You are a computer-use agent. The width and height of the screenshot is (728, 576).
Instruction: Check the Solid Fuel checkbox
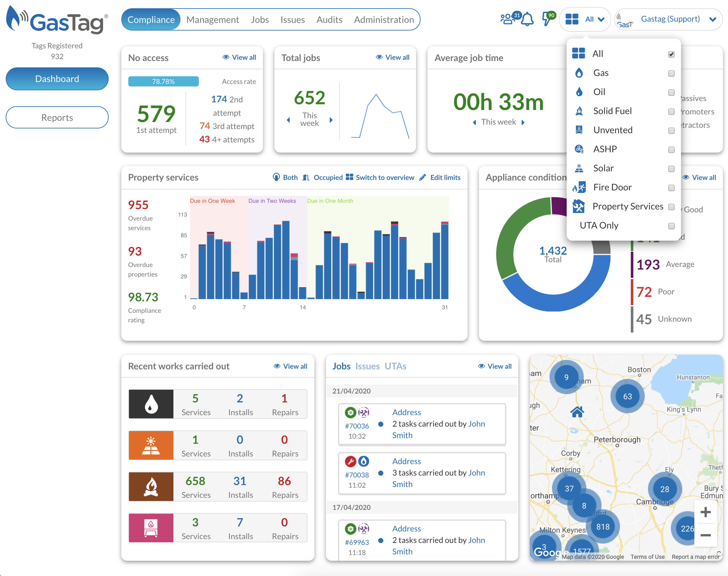(671, 111)
